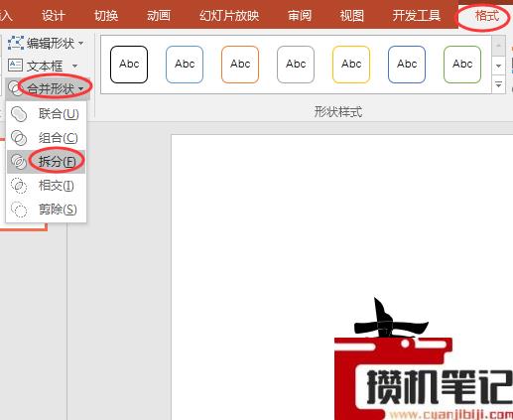513x420 pixels.
Task: Click the Union (联合) shape icon
Action: point(19,114)
